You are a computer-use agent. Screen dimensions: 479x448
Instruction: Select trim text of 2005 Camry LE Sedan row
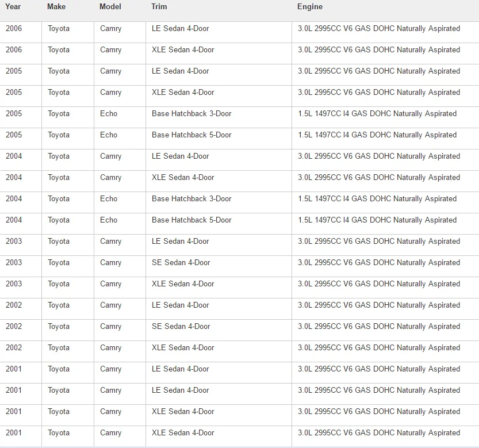click(x=180, y=71)
